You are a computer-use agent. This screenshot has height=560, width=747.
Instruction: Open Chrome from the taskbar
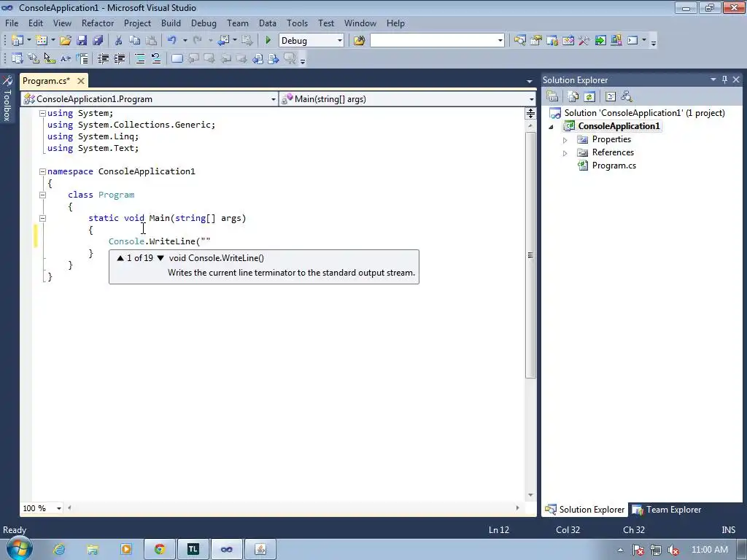160,550
